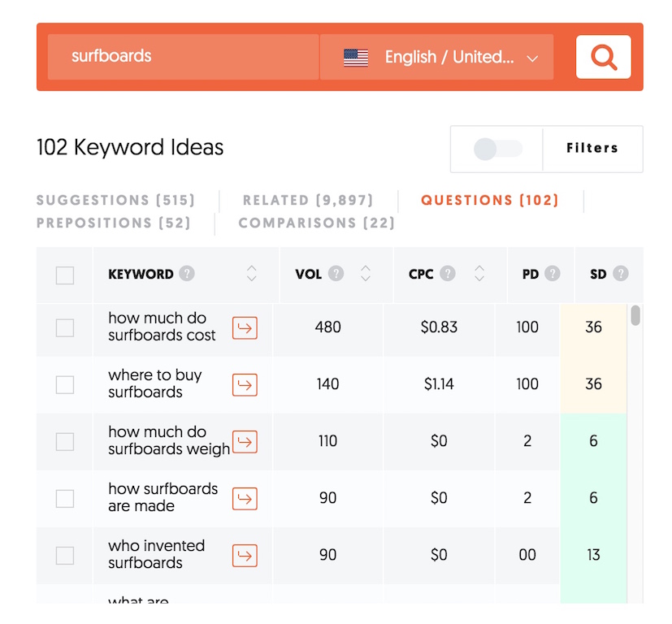Tick checkbox for 'where to buy surfboards'
This screenshot has height=624, width=672.
(65, 385)
